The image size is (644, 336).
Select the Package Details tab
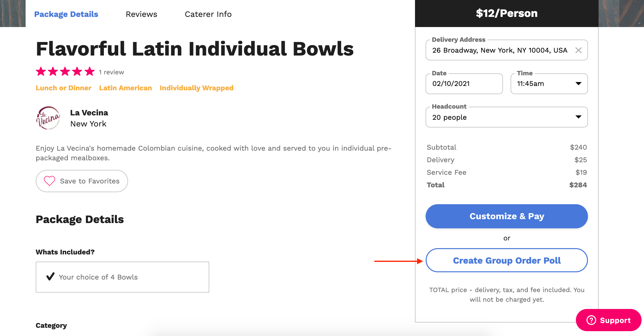(66, 14)
